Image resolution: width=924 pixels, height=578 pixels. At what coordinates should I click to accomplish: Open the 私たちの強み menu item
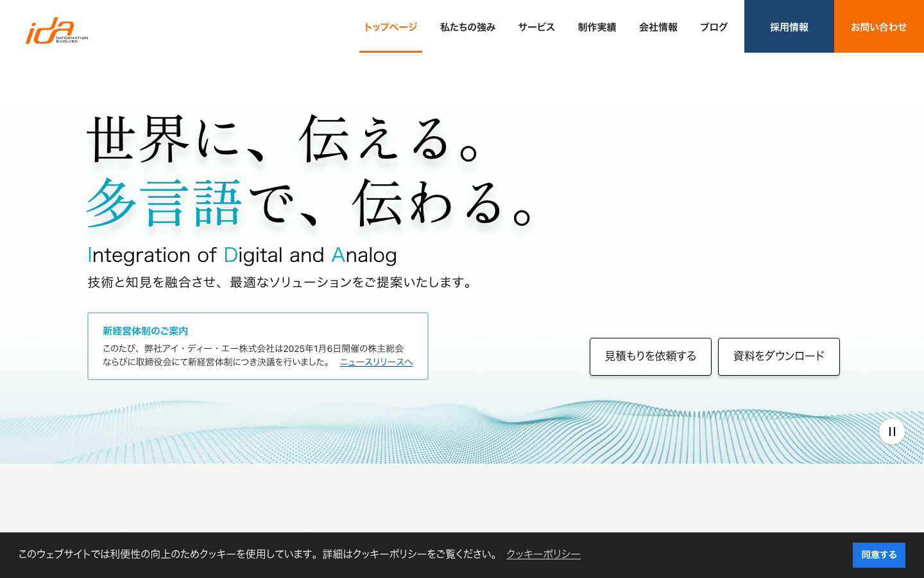pyautogui.click(x=468, y=27)
